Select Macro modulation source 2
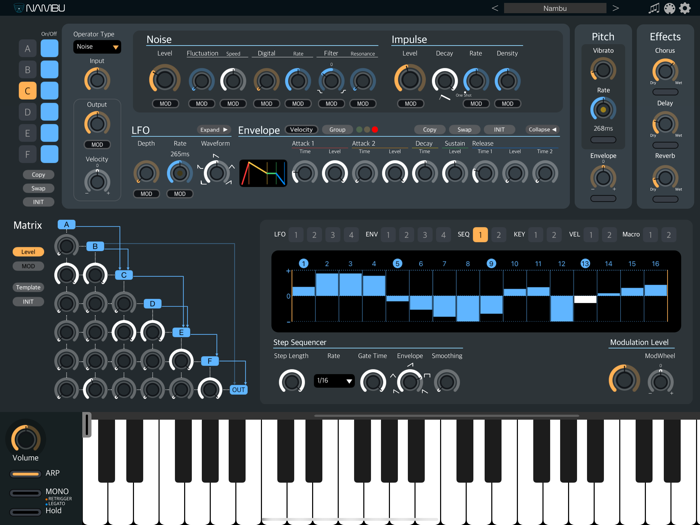 [668, 235]
